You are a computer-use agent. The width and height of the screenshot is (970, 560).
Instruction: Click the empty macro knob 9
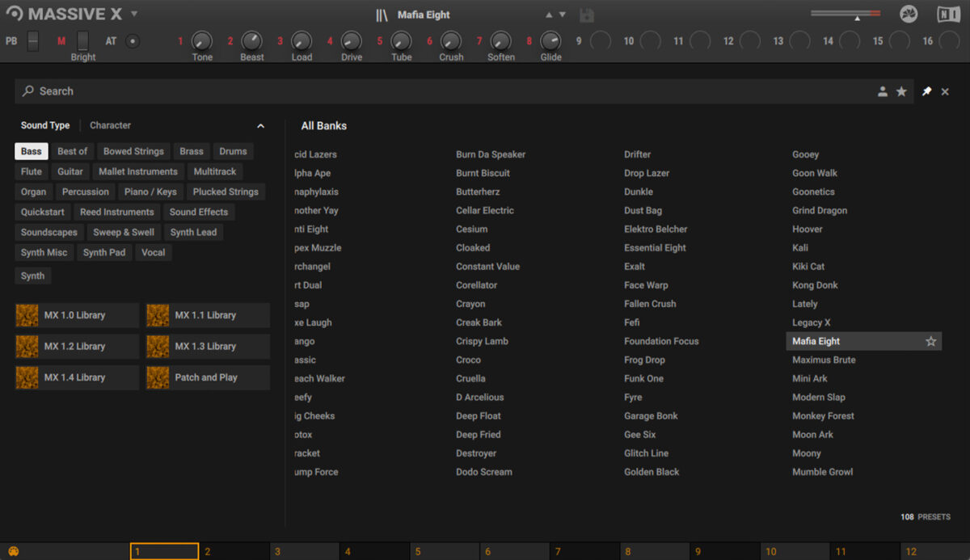point(601,41)
